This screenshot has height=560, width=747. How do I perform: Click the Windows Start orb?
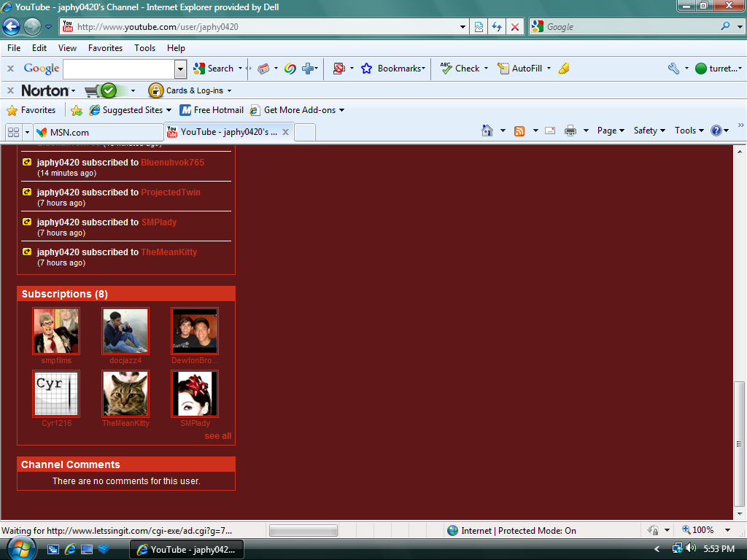(21, 548)
